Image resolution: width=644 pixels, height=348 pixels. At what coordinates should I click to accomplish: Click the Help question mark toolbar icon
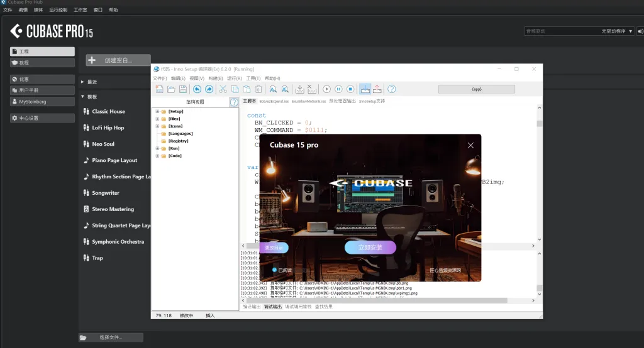coord(391,89)
